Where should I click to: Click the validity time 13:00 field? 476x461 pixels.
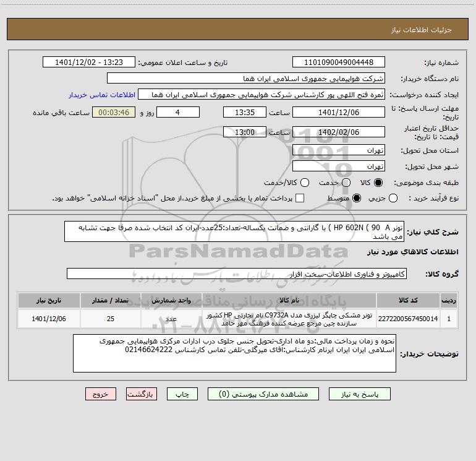[x=245, y=132]
